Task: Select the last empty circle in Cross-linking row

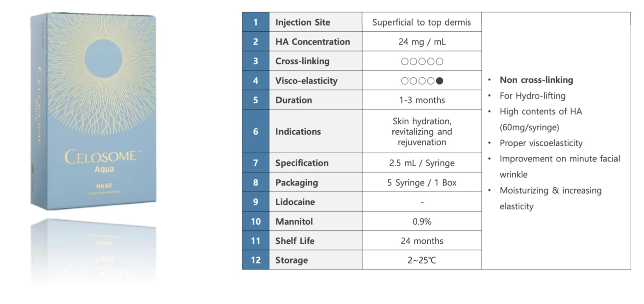Action: (x=440, y=61)
